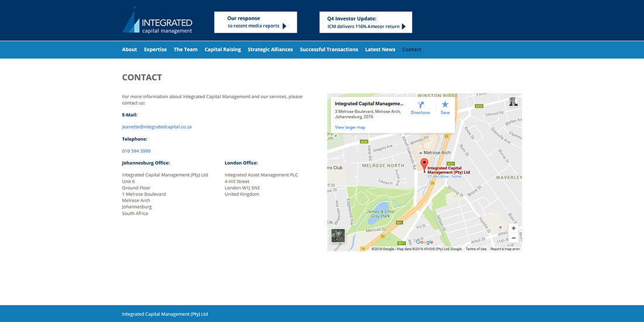Click the 010 594 3999 phone number
644x322 pixels.
136,151
